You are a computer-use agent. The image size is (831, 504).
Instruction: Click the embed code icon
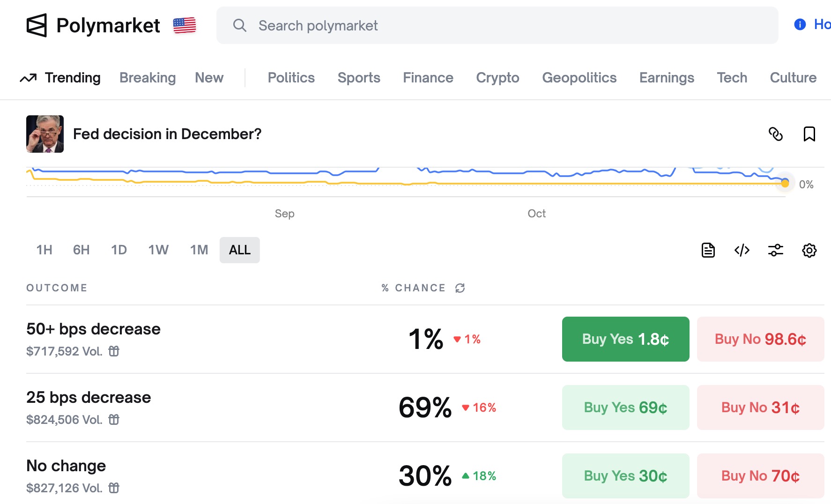point(742,250)
